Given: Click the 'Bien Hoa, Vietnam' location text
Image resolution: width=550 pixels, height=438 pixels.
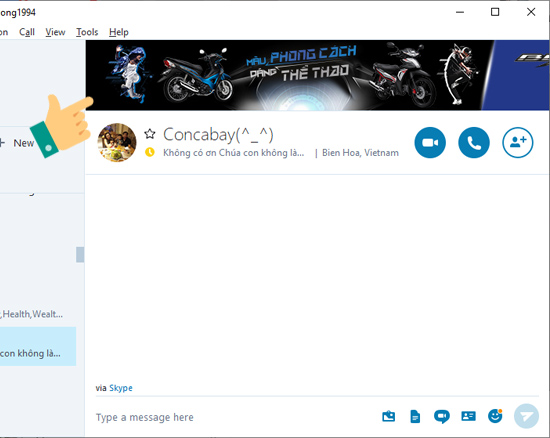Looking at the screenshot, I should (x=360, y=153).
